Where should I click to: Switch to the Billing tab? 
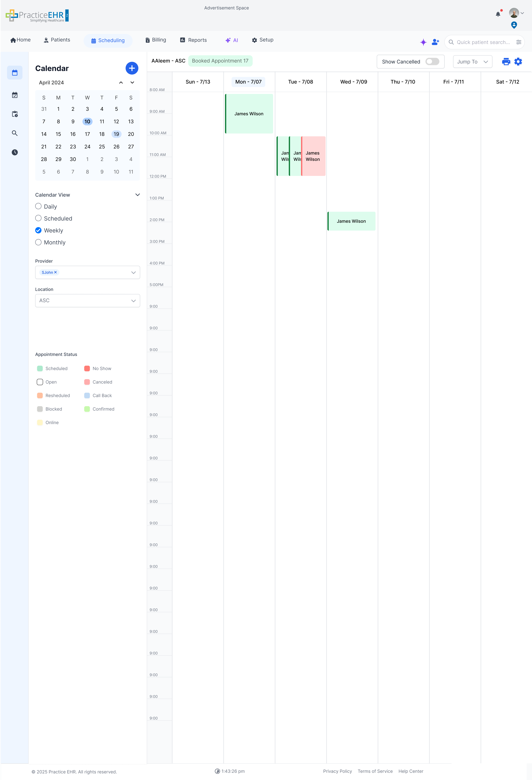(x=155, y=40)
